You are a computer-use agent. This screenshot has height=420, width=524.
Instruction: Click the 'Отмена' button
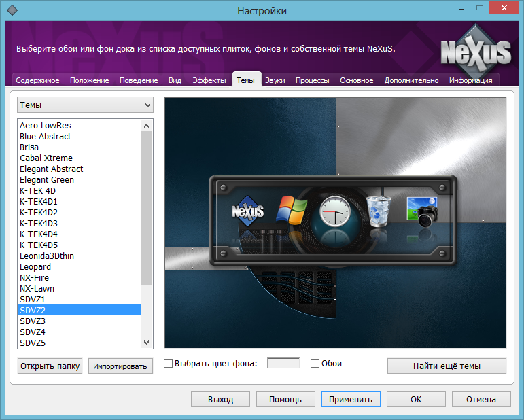coord(481,400)
